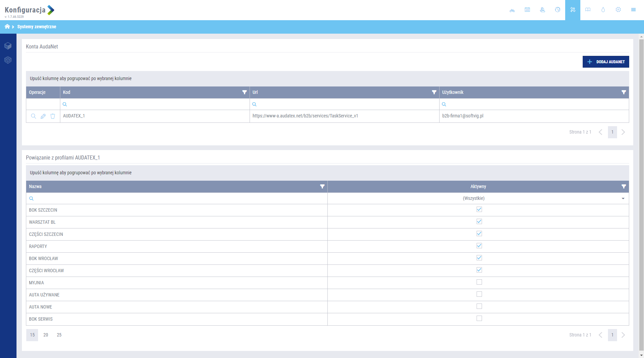Screen dimensions: 644x358
Task: Tick the AUTA NOWE checkbox
Action: (479, 307)
